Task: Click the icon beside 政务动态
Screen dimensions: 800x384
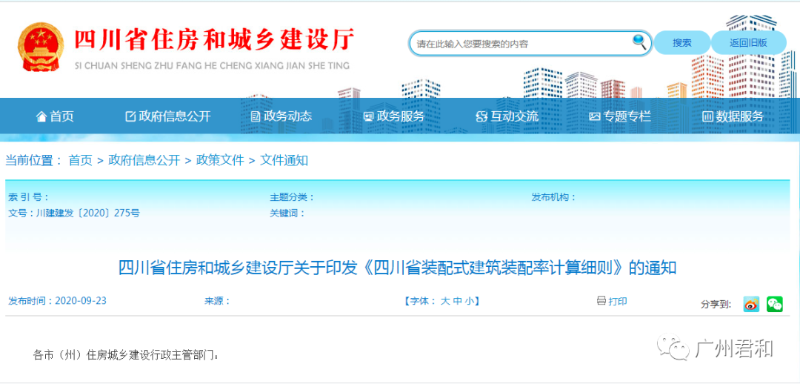Action: pos(256,117)
